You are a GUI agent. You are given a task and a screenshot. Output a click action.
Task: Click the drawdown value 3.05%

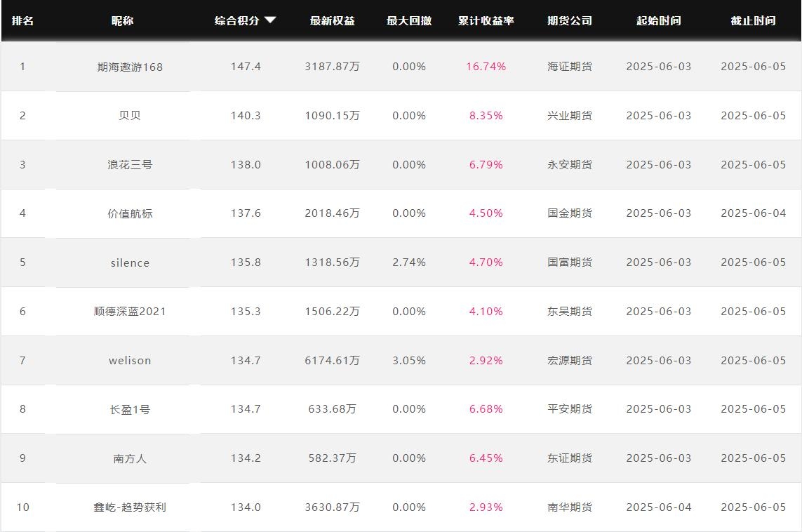(x=409, y=361)
